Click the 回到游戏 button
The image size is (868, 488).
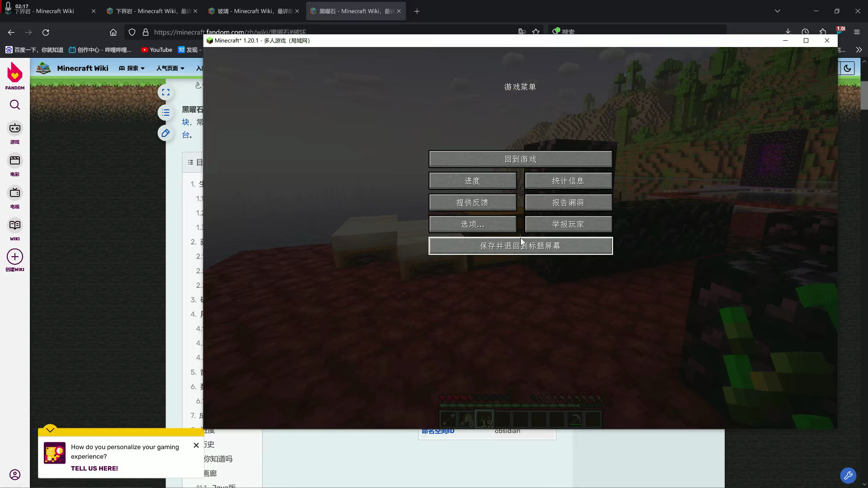(520, 159)
